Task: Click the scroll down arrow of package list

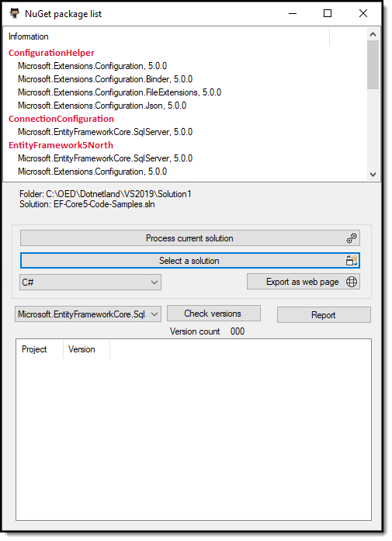Action: 373,175
